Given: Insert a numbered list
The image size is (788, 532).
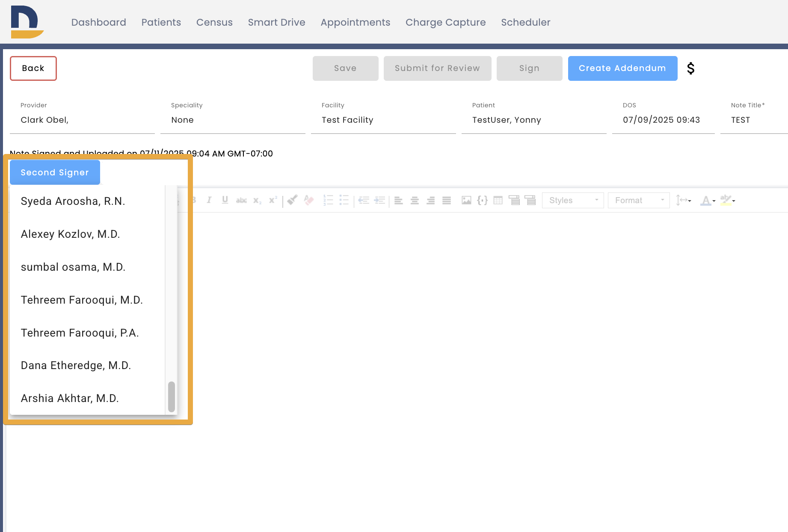Looking at the screenshot, I should tap(328, 200).
